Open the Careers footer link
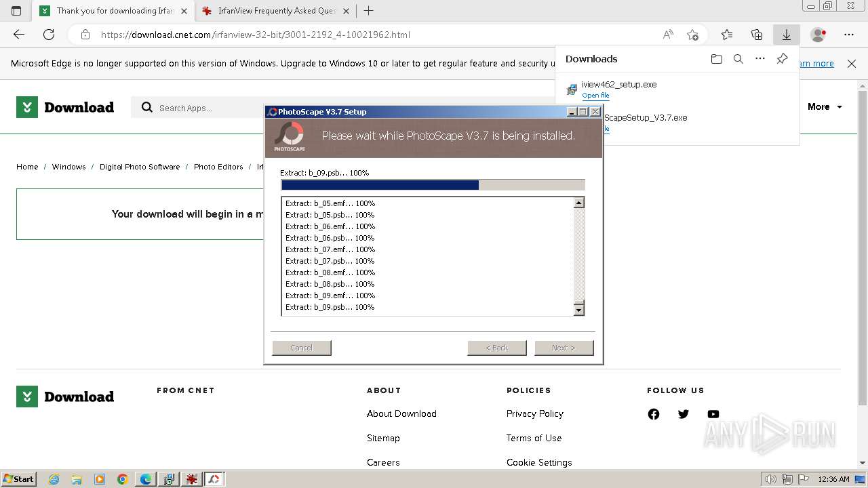868x488 pixels. pyautogui.click(x=383, y=462)
